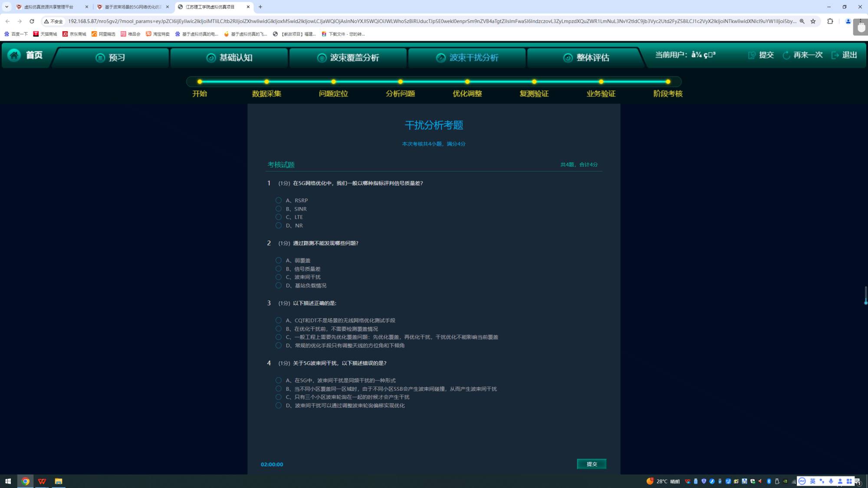Bookmark this page with the star icon

[x=813, y=21]
